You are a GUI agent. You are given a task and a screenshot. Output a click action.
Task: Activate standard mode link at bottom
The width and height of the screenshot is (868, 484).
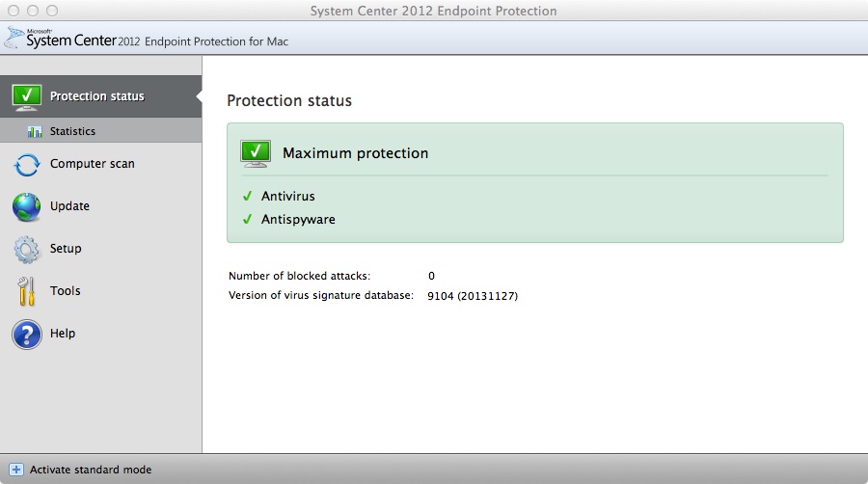(91, 470)
